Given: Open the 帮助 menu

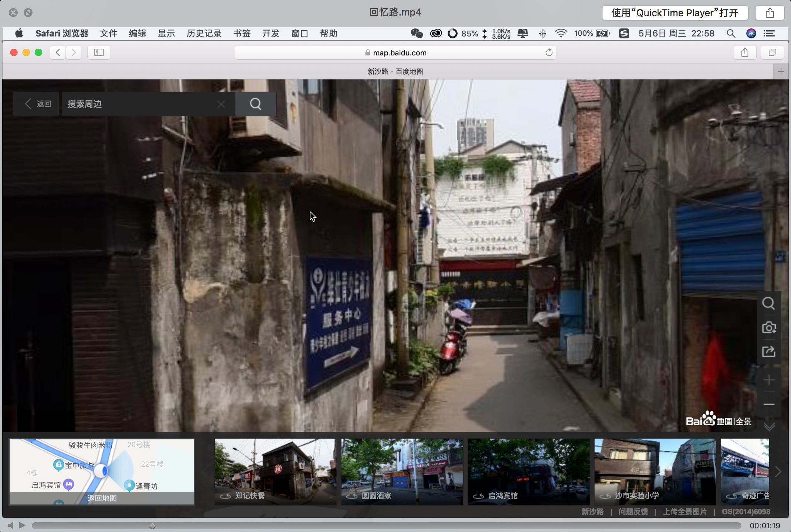Looking at the screenshot, I should (329, 34).
